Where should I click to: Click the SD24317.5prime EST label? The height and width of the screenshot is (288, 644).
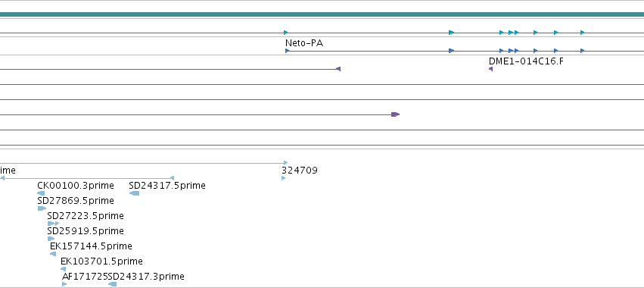point(167,186)
